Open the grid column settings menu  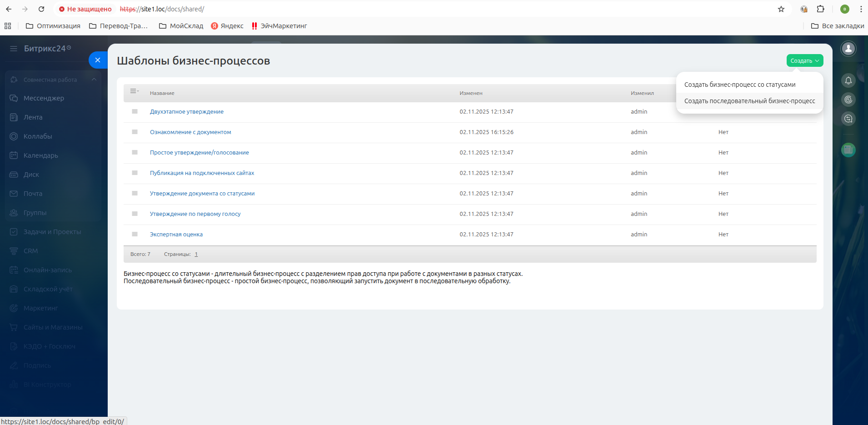134,91
